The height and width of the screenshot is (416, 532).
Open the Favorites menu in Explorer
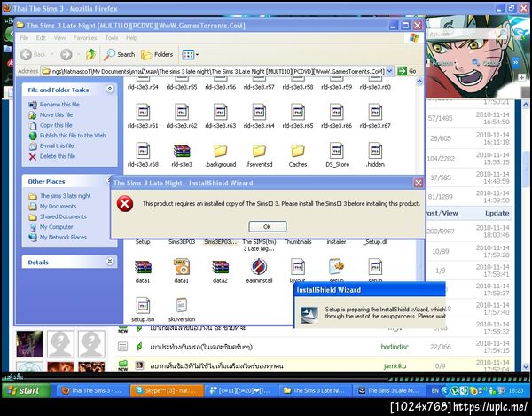(85, 38)
